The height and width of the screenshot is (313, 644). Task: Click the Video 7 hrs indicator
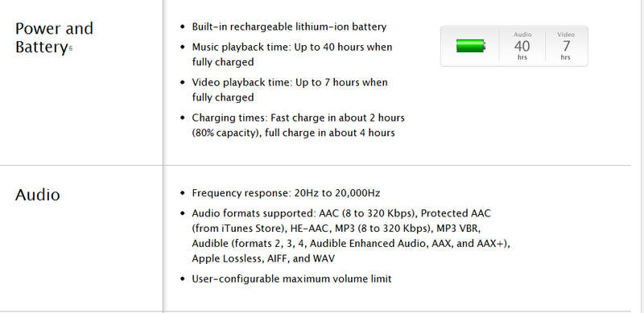tap(566, 46)
